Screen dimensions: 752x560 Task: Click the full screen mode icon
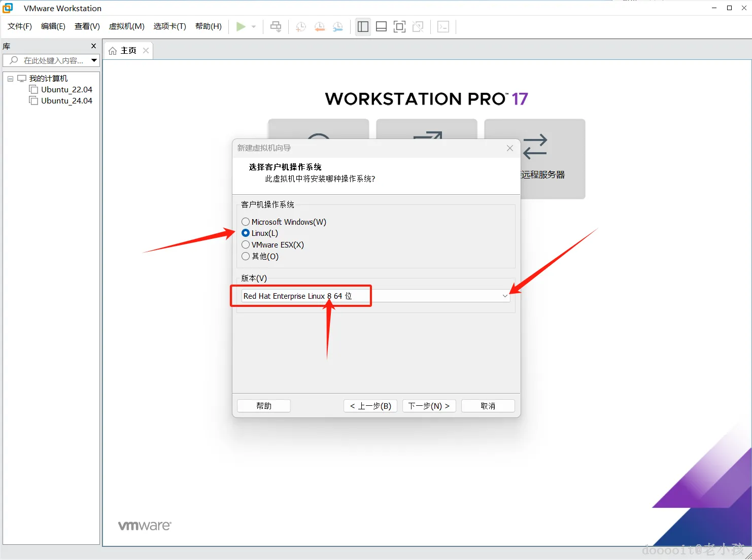[x=399, y=27]
